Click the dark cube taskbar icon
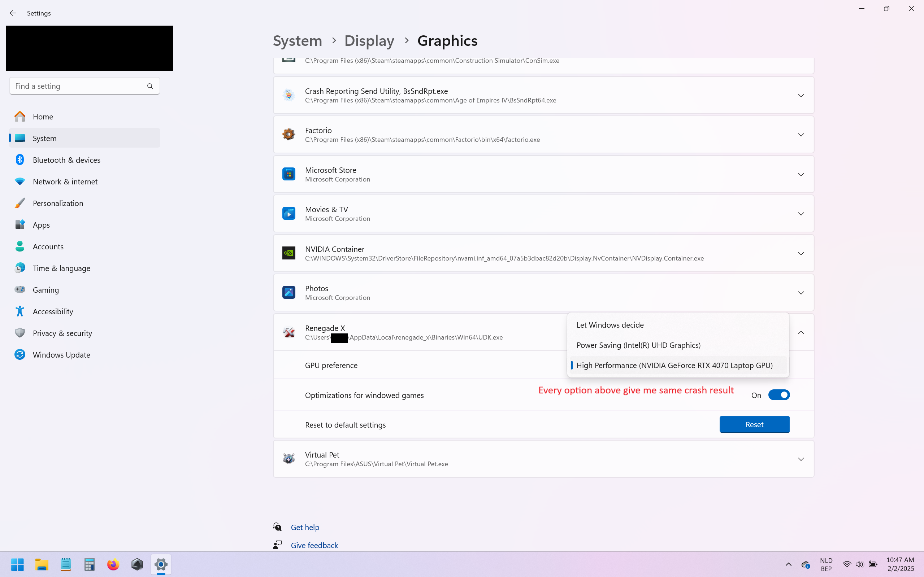Screen dimensions: 924x577 point(137,564)
